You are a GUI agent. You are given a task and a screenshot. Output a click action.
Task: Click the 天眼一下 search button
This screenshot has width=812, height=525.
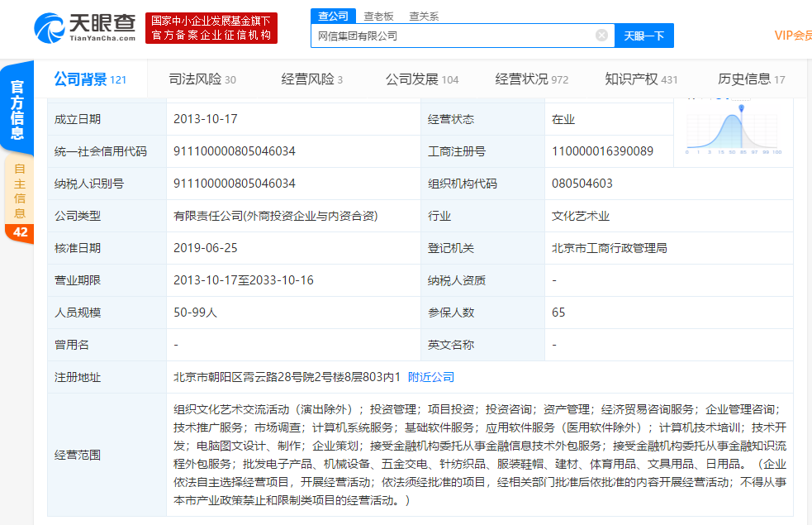click(643, 36)
